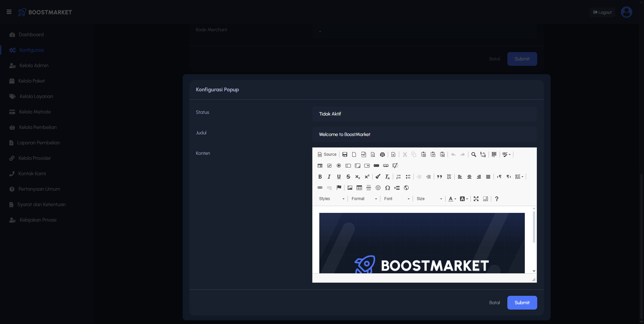Export content with the PDF icon
This screenshot has height=324, width=644.
coord(363,154)
